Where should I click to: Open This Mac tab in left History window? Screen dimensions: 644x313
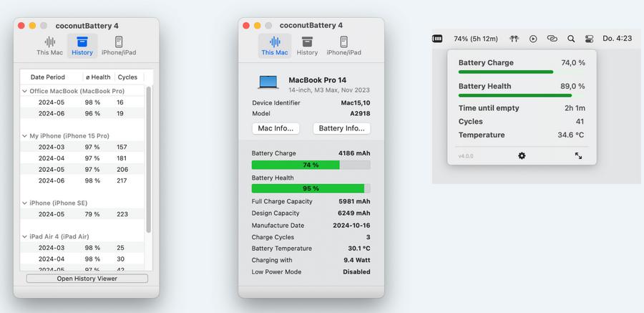pos(49,46)
